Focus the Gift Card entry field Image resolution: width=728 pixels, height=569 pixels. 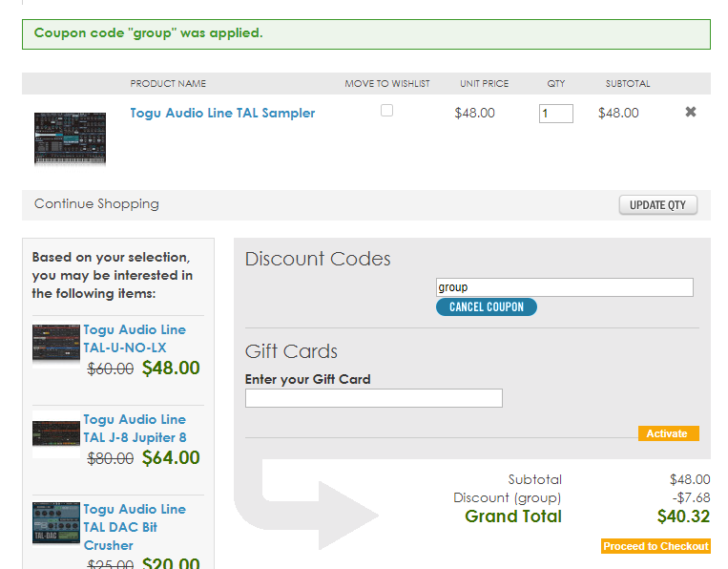(x=373, y=398)
